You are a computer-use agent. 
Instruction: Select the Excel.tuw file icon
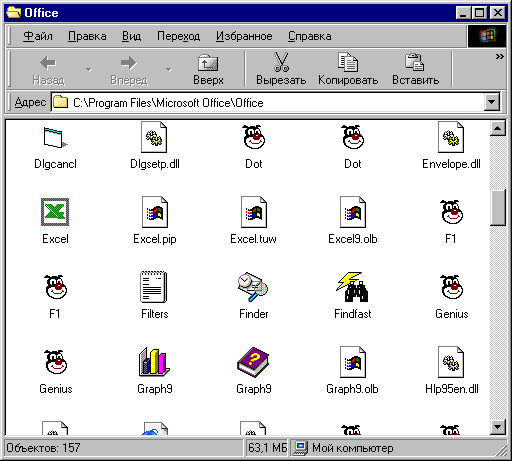[x=254, y=212]
